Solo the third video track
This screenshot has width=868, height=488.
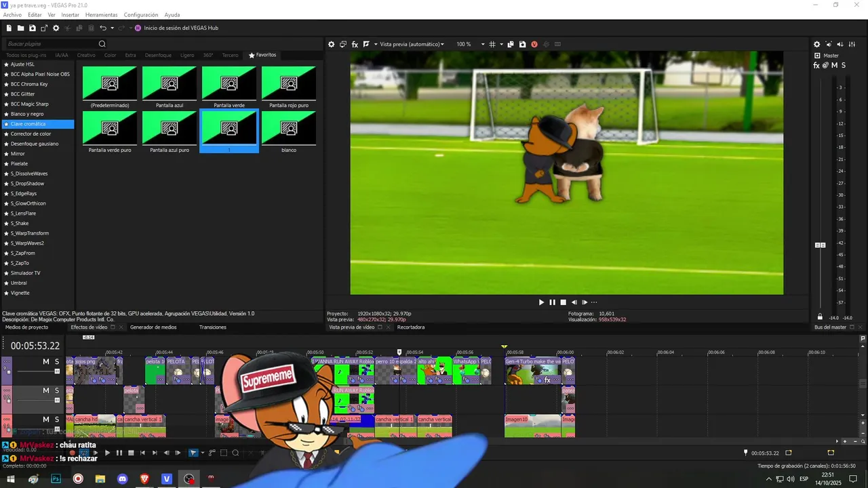57,420
